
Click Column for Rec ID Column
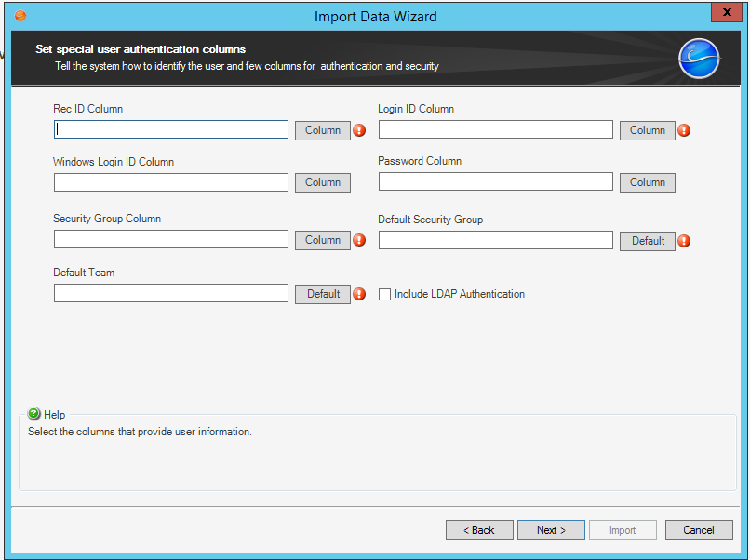(322, 130)
